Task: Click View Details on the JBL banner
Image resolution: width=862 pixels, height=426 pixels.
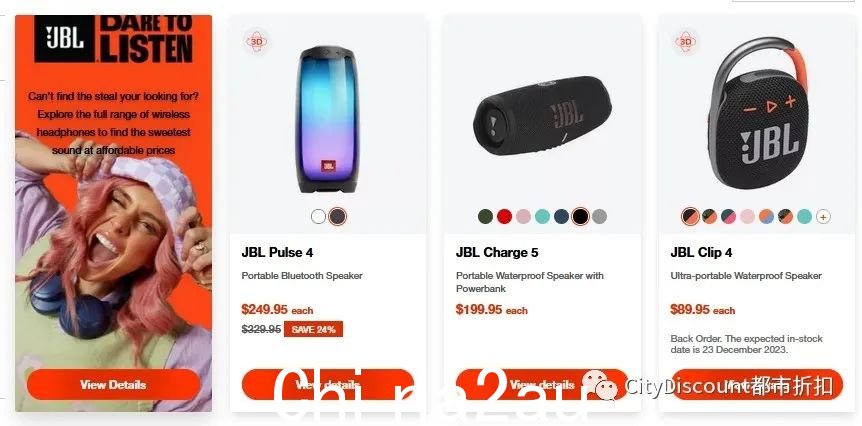Action: click(113, 384)
